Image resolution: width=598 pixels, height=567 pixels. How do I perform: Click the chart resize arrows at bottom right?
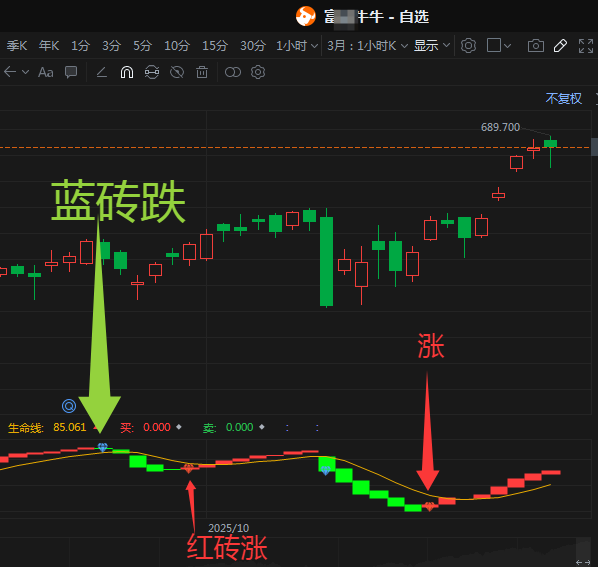[x=583, y=562]
